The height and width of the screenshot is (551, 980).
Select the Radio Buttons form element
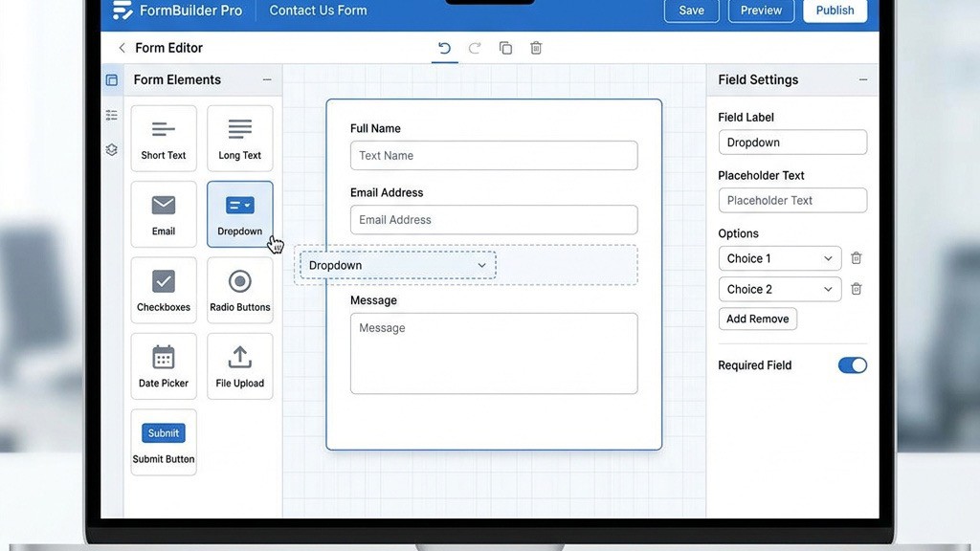[x=239, y=289]
